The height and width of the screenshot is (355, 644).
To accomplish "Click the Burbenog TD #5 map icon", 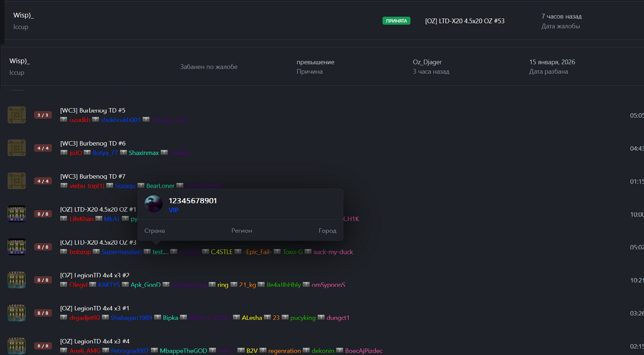I will (x=17, y=115).
